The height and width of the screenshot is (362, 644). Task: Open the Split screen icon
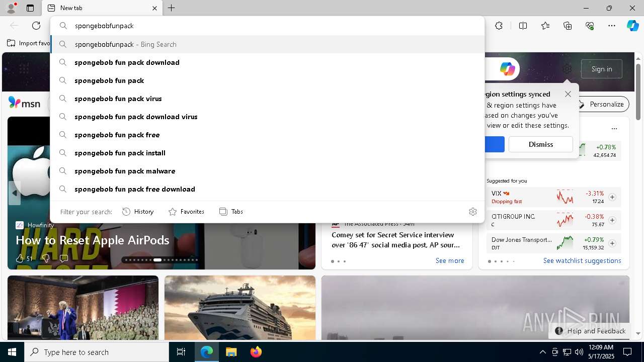click(523, 26)
